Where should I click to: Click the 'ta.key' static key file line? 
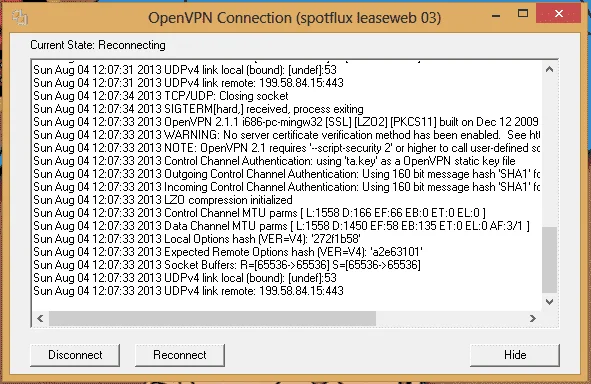(x=274, y=161)
